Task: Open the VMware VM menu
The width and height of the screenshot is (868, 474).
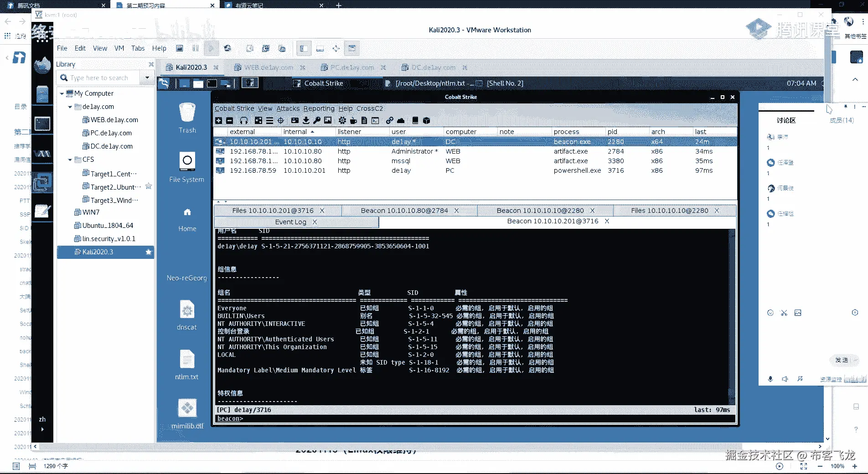Action: tap(119, 48)
